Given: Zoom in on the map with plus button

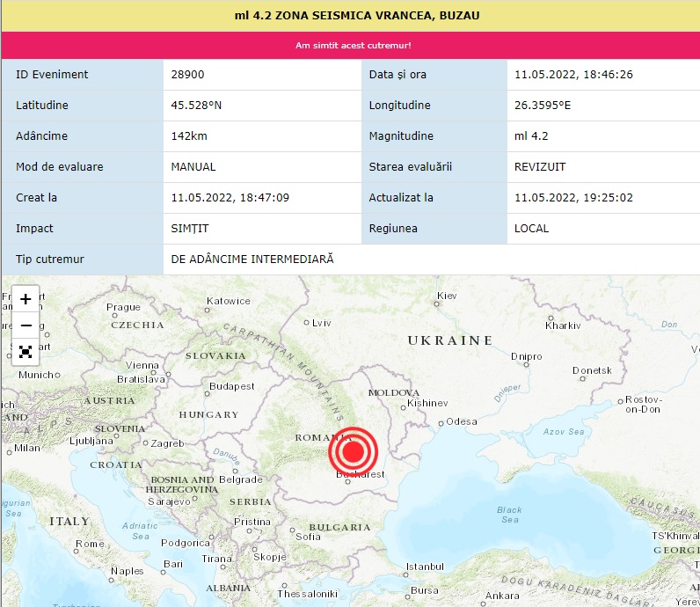Looking at the screenshot, I should pos(26,299).
